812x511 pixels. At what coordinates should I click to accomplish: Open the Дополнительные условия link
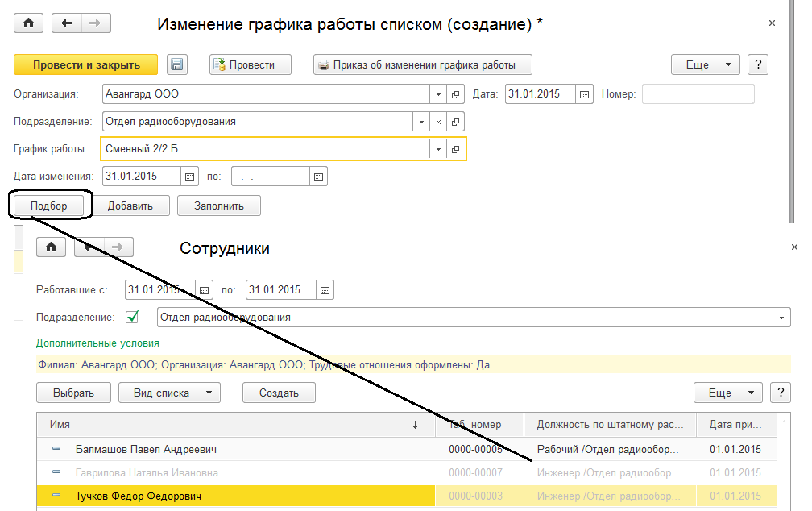pos(97,343)
